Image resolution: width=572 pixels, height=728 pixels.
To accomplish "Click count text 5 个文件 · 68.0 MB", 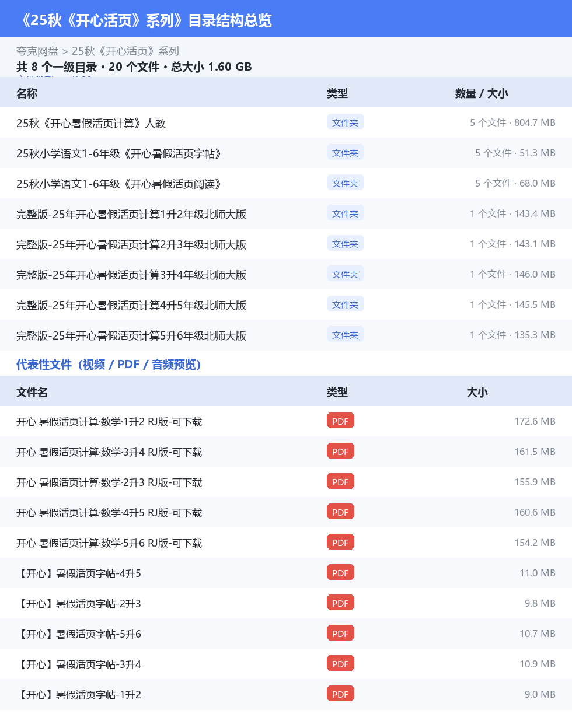I will 515,183.
